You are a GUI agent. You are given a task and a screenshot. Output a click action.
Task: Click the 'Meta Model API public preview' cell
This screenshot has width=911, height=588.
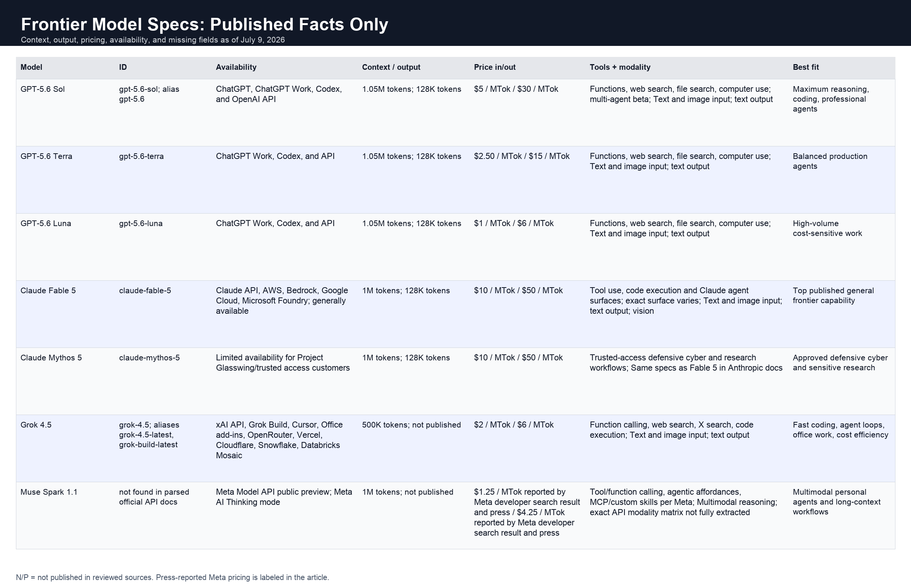[284, 497]
